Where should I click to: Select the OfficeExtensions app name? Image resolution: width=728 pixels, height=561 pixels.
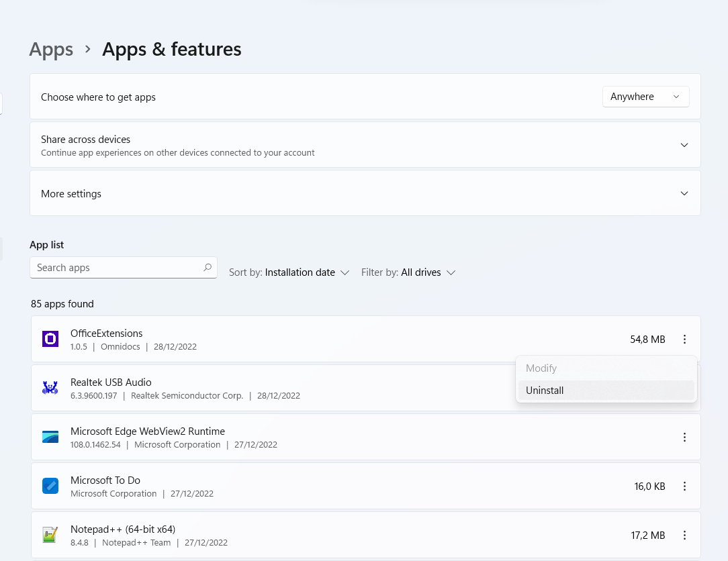coord(106,333)
